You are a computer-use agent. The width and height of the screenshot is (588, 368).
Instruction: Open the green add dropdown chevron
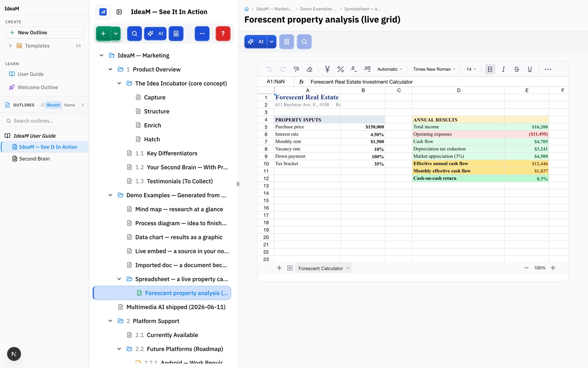point(116,33)
